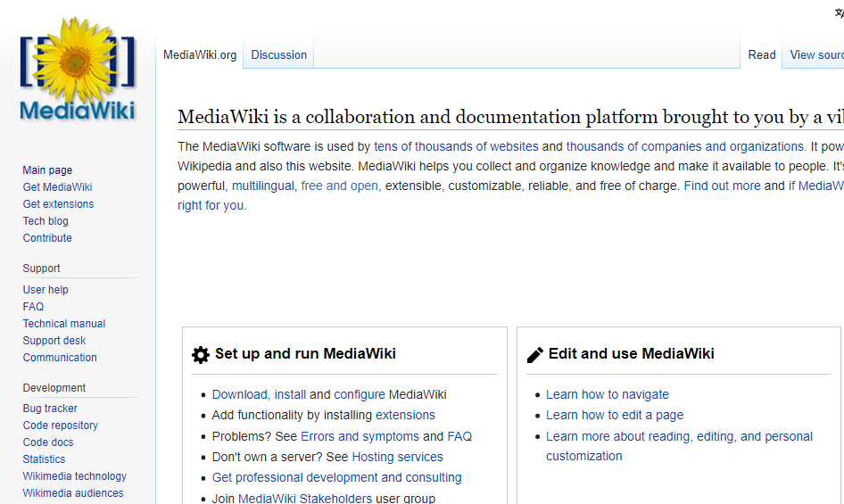Open 'MediaWiki Stakeholders' link
844x504 pixels.
[x=304, y=498]
